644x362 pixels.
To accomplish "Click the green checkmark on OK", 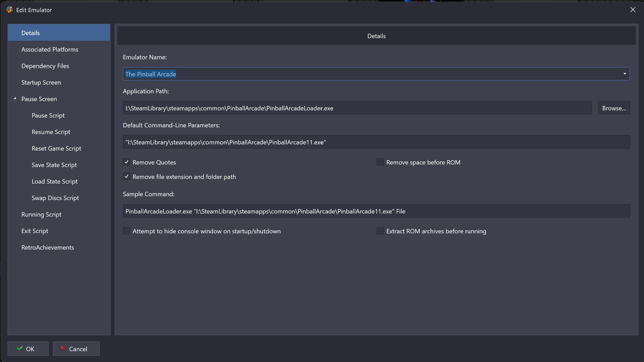I will pos(20,348).
